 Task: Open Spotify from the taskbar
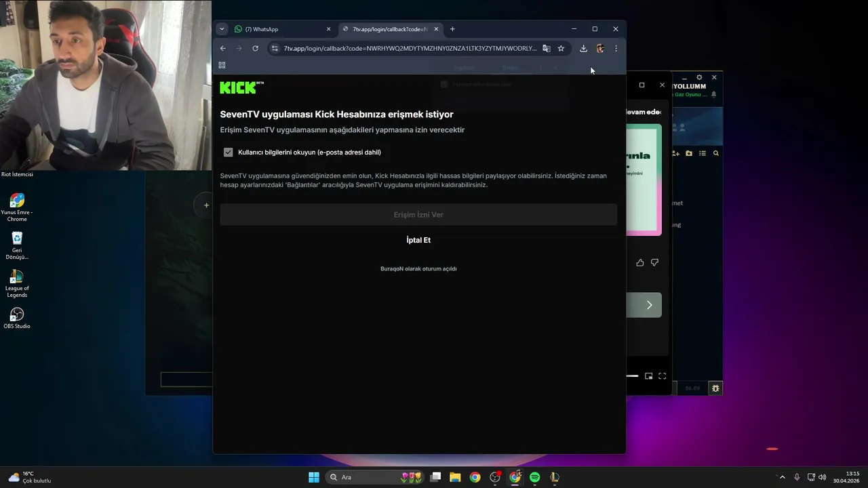point(534,477)
